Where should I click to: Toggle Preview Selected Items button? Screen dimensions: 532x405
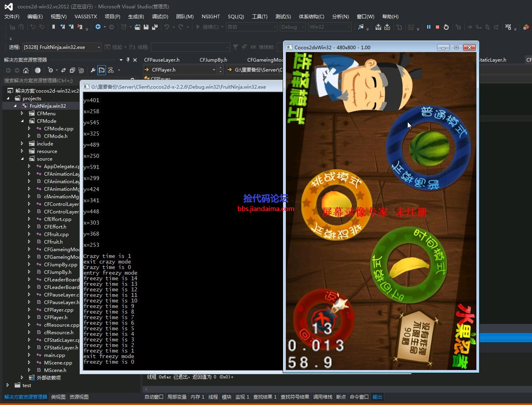(102, 70)
